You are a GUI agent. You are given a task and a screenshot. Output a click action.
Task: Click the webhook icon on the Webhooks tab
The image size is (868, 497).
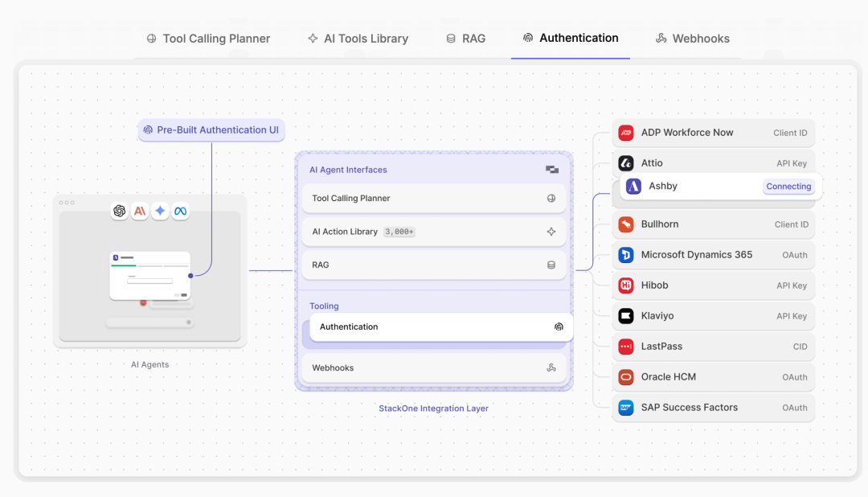tap(661, 39)
